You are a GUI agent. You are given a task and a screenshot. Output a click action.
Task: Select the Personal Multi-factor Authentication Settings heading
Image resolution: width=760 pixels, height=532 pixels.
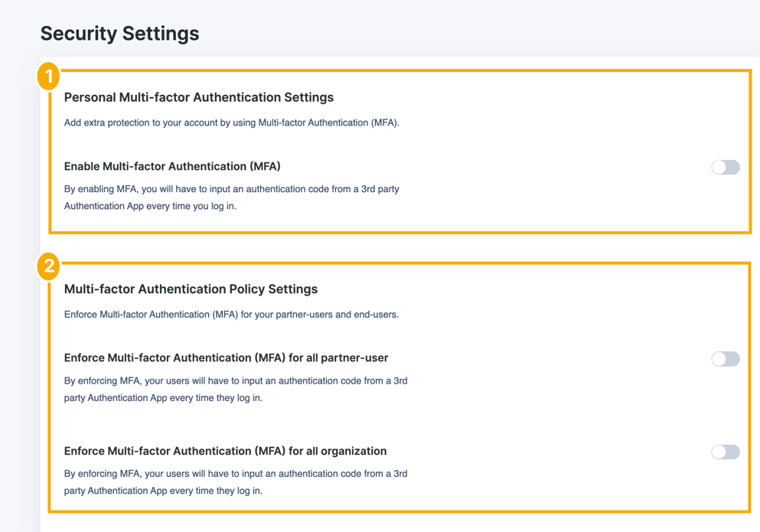pos(198,97)
